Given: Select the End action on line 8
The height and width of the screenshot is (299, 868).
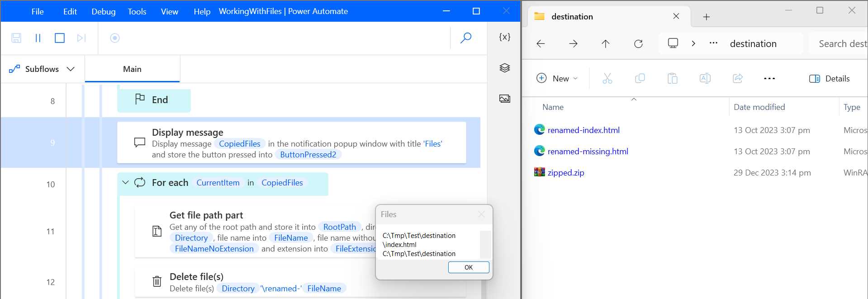Looking at the screenshot, I should click(154, 100).
